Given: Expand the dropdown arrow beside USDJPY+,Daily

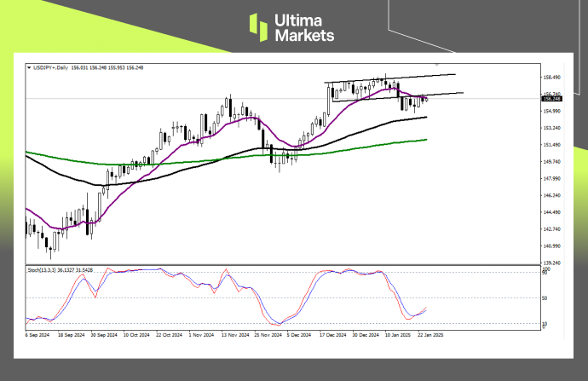Looking at the screenshot, I should (29, 67).
